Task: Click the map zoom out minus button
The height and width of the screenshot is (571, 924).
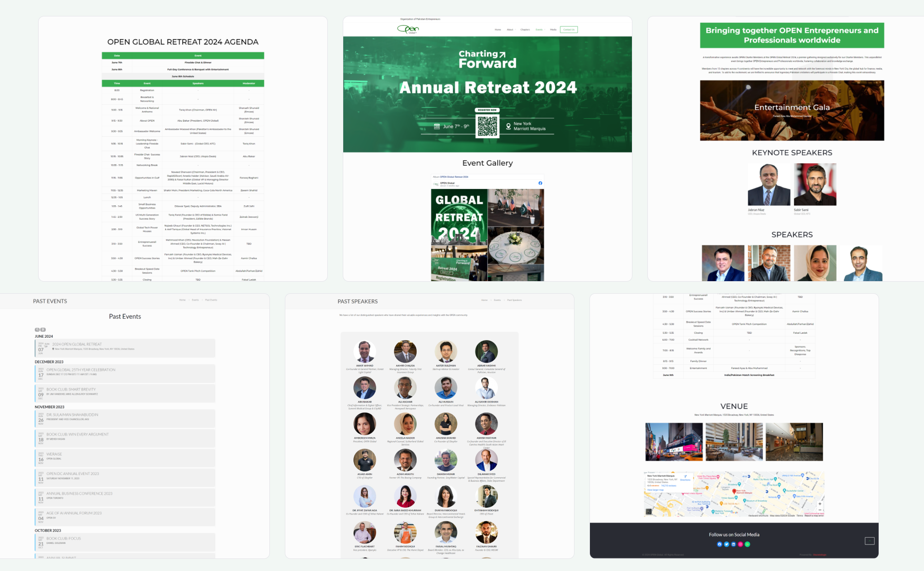Action: coord(820,510)
